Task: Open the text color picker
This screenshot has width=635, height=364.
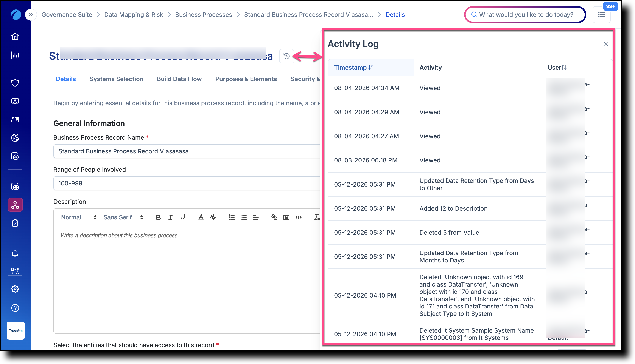Action: (201, 217)
